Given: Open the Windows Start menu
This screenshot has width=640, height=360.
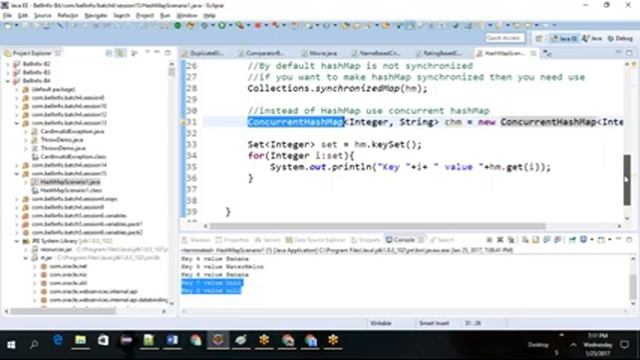Looking at the screenshot, I should click(x=11, y=344).
